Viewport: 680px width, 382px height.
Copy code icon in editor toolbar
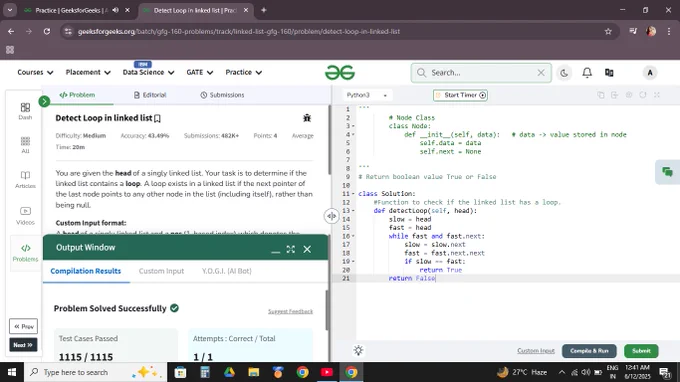coord(601,95)
